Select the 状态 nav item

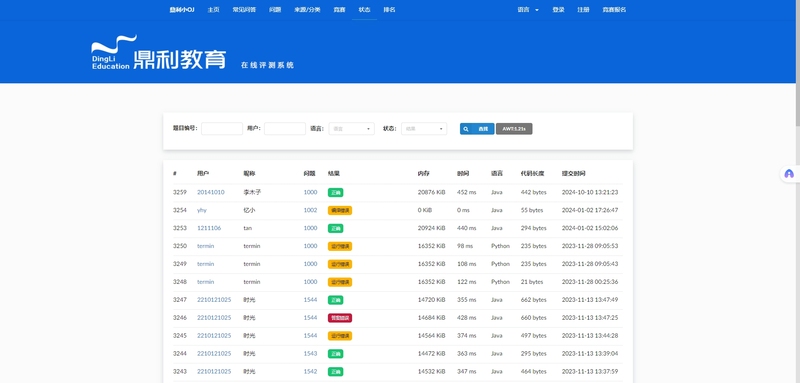coord(364,10)
